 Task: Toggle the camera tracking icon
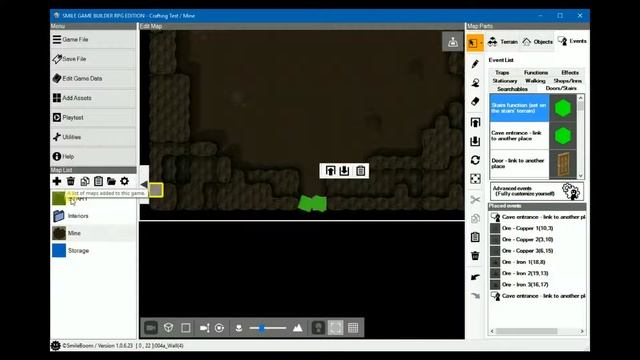tap(204, 328)
